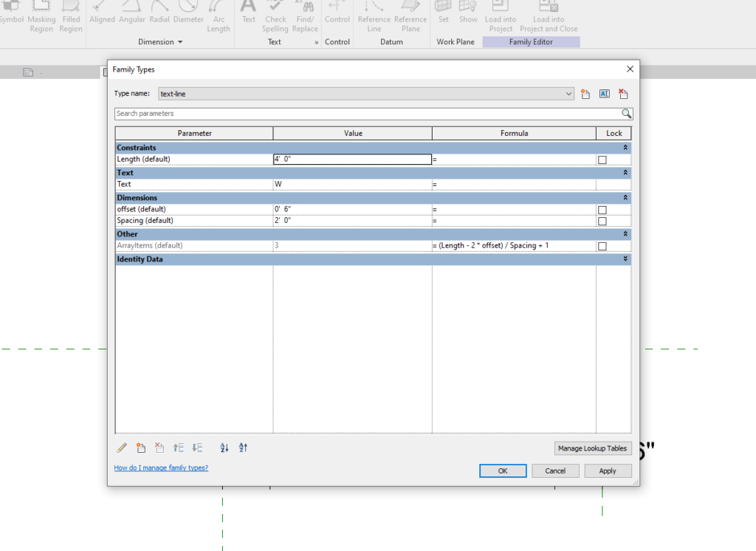
Task: Collapse the Other group
Action: [x=625, y=233]
